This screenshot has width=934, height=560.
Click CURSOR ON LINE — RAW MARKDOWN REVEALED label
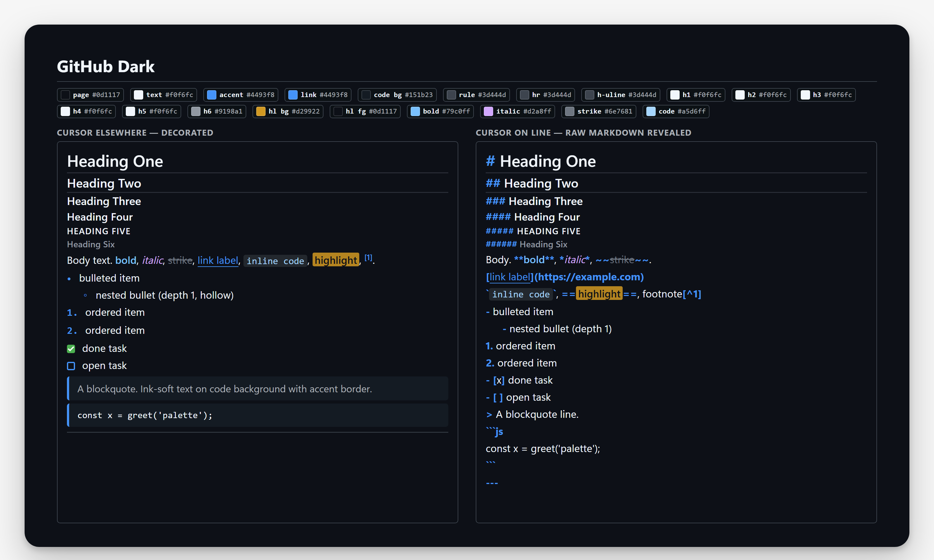[x=583, y=133]
